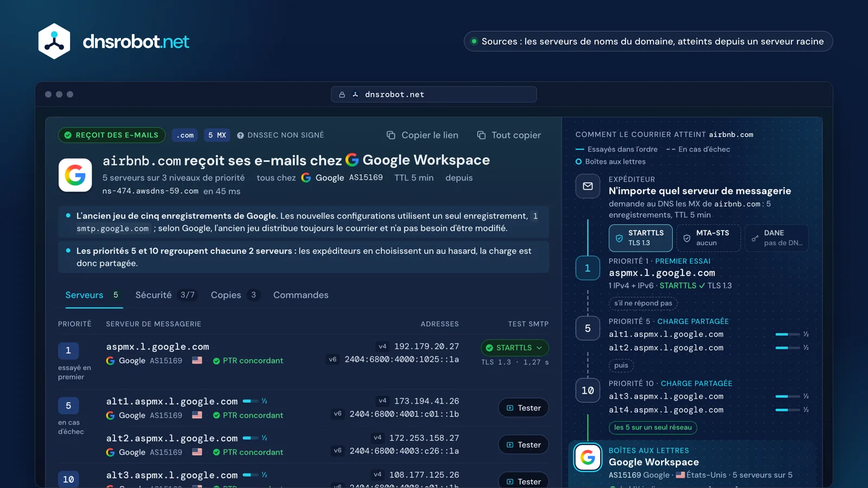Switch to the Sécurité tab
Image resolution: width=868 pixels, height=488 pixels.
(166, 295)
